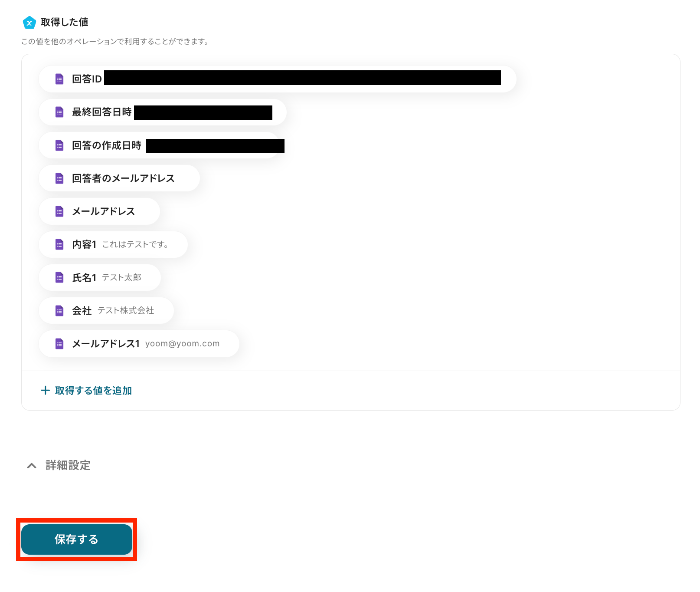Click the blue Yoom logo icon by 取得した値

pyautogui.click(x=29, y=23)
